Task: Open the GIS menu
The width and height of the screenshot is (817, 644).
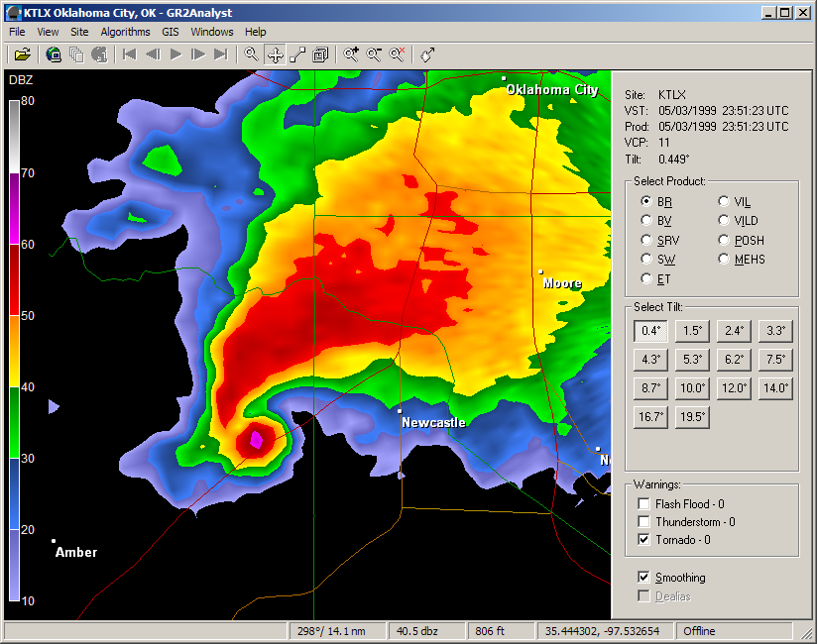Action: click(x=171, y=32)
